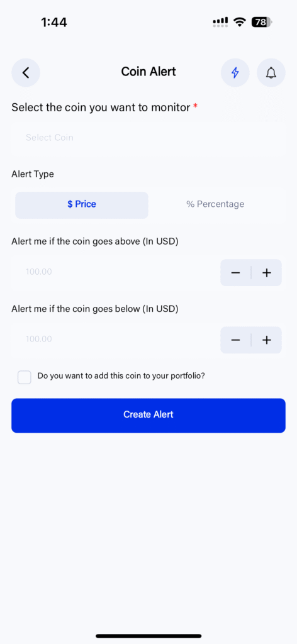Screen dimensions: 297x644
Task: Increase the 'goes above' price with plus
Action: [x=267, y=273]
